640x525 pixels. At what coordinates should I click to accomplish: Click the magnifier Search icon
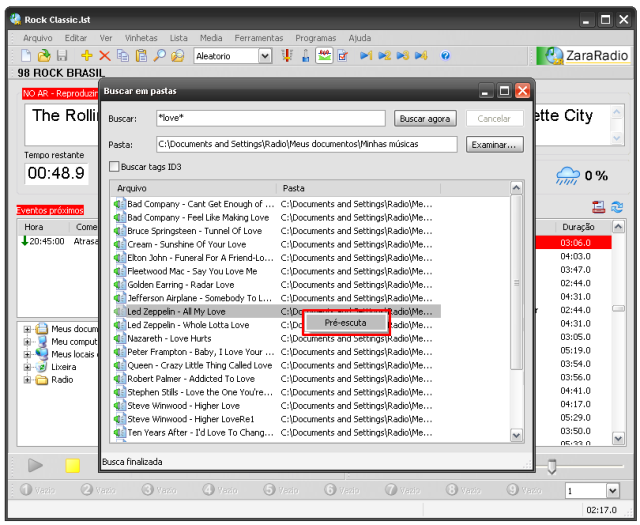click(159, 56)
